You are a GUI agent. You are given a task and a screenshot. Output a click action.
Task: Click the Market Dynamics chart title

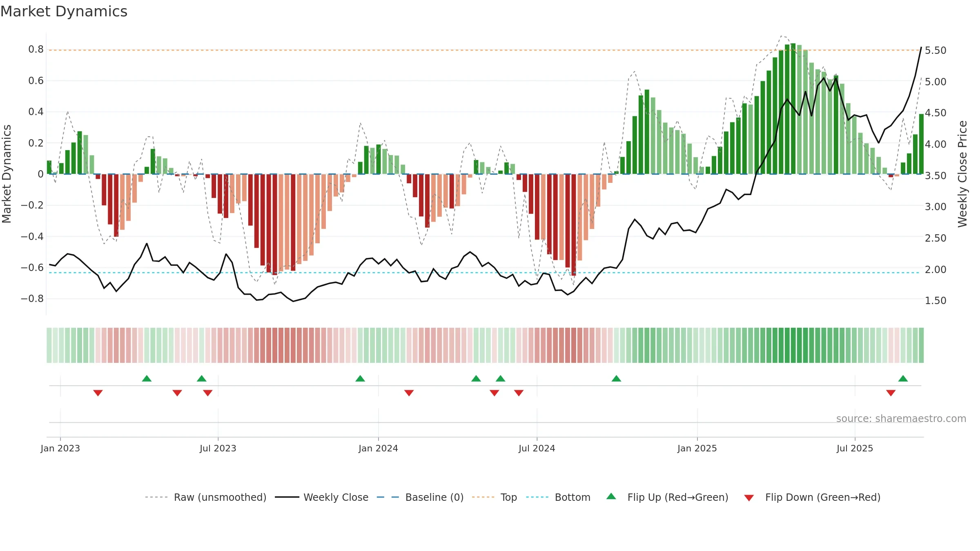[x=64, y=11]
